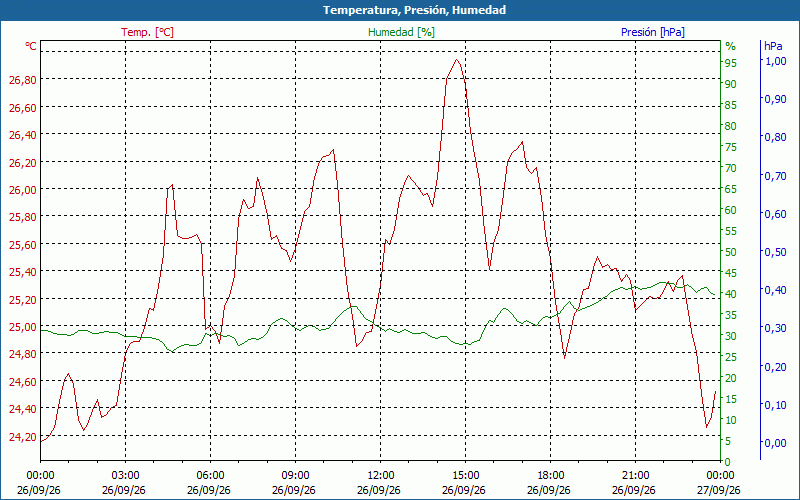Click the 24,80 temperature axis value

click(x=23, y=354)
